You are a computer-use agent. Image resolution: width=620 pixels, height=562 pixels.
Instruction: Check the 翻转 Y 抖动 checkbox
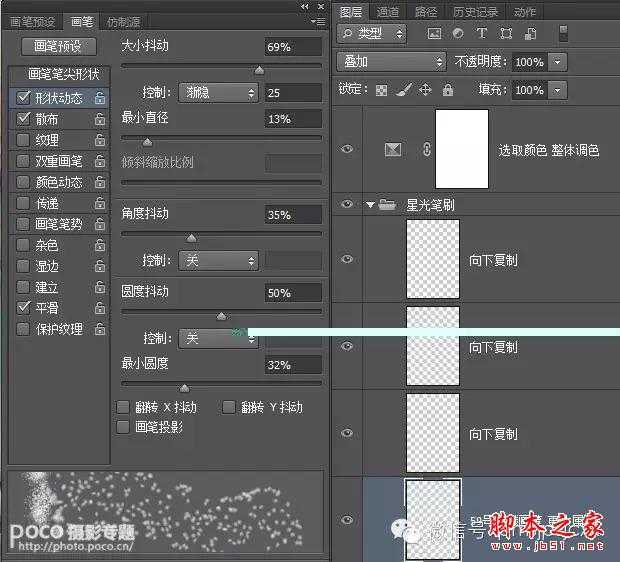click(228, 407)
